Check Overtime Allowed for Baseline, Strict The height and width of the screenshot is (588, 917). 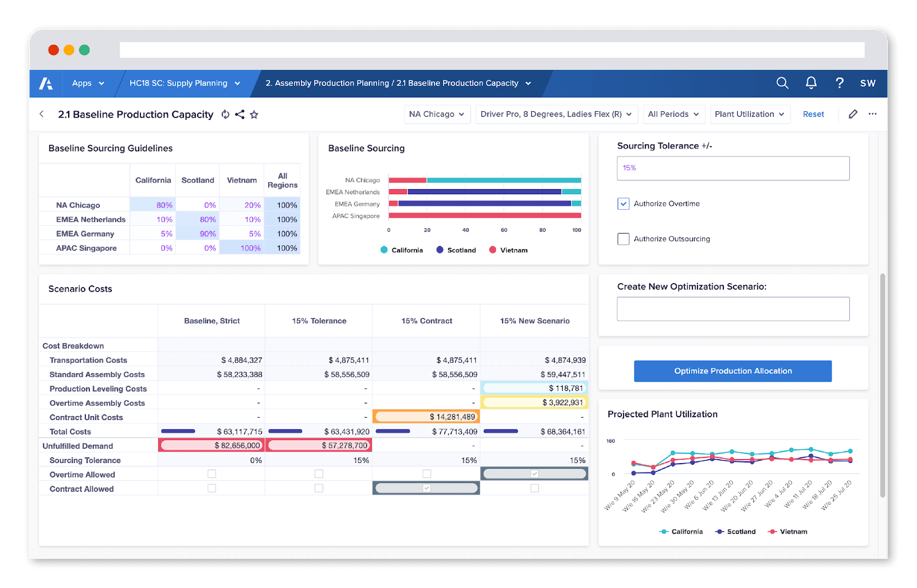211,473
